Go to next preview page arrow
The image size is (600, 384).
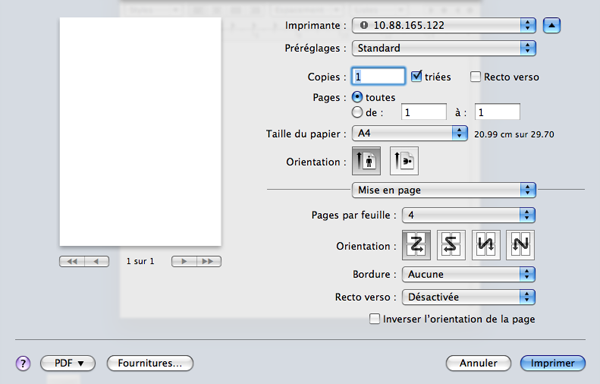(184, 261)
